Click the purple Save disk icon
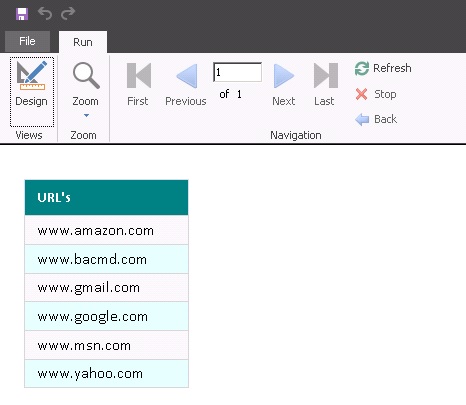This screenshot has height=405, width=466. (x=22, y=14)
